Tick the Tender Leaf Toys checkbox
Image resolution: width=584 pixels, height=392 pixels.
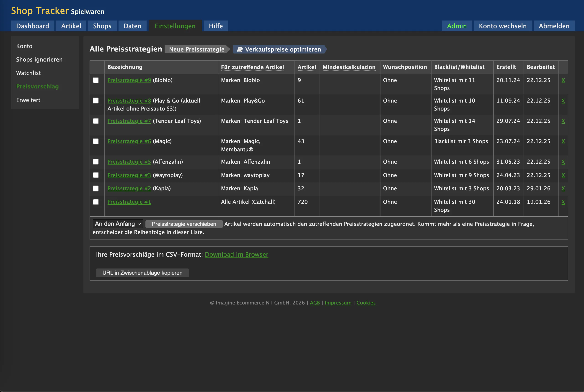click(96, 121)
